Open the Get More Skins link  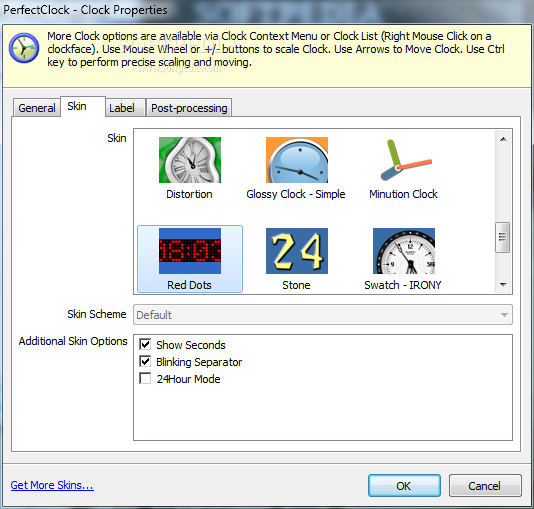52,485
